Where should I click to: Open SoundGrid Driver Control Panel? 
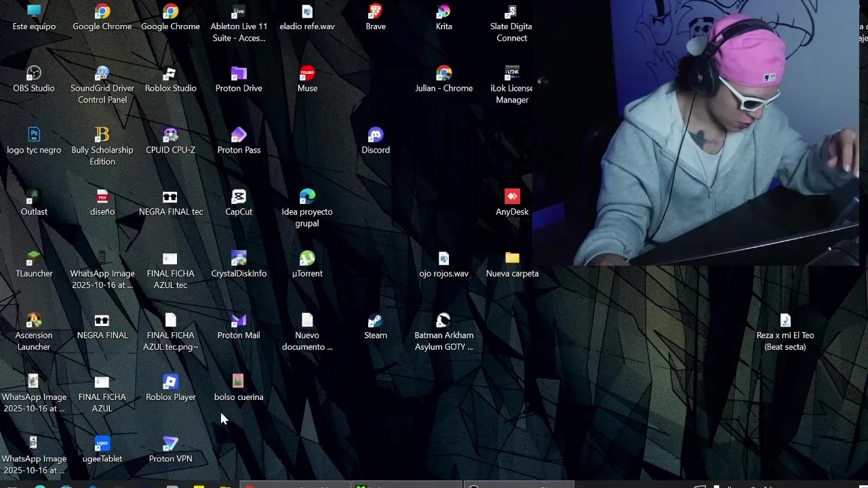[102, 85]
